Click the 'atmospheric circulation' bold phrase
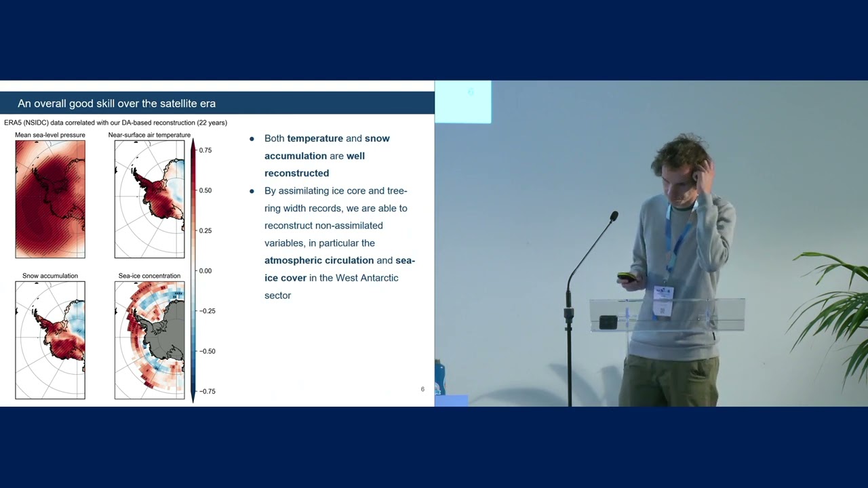868x488 pixels. click(319, 260)
